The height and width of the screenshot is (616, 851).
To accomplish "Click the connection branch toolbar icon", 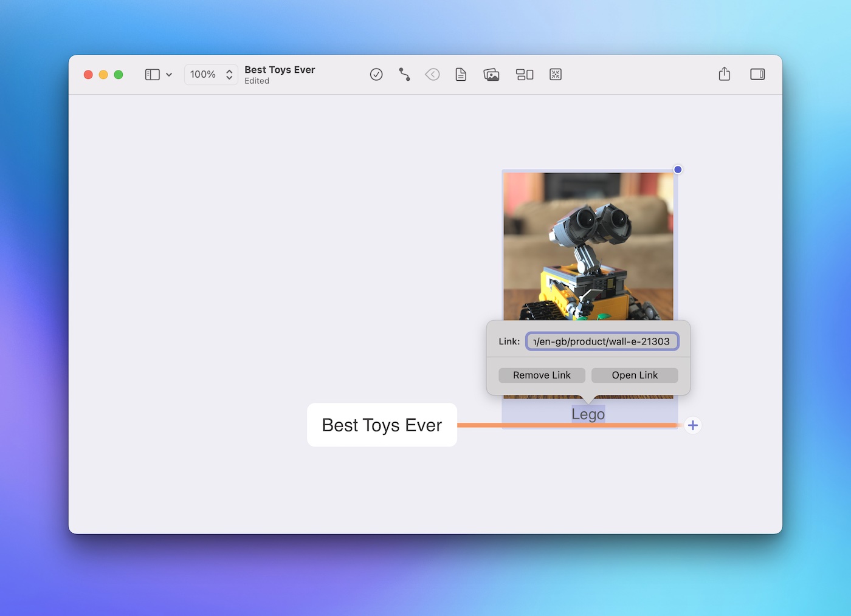I will coord(404,75).
